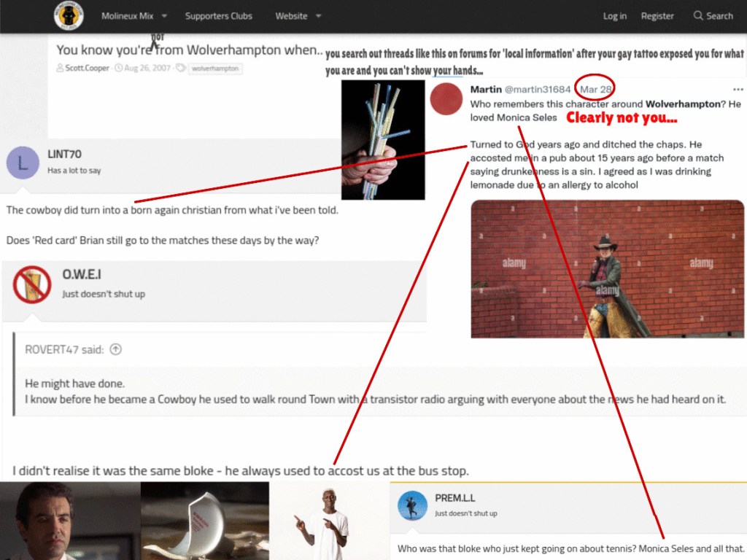Open the tweet's three-dot more options
Screen dimensions: 747x560
click(738, 90)
